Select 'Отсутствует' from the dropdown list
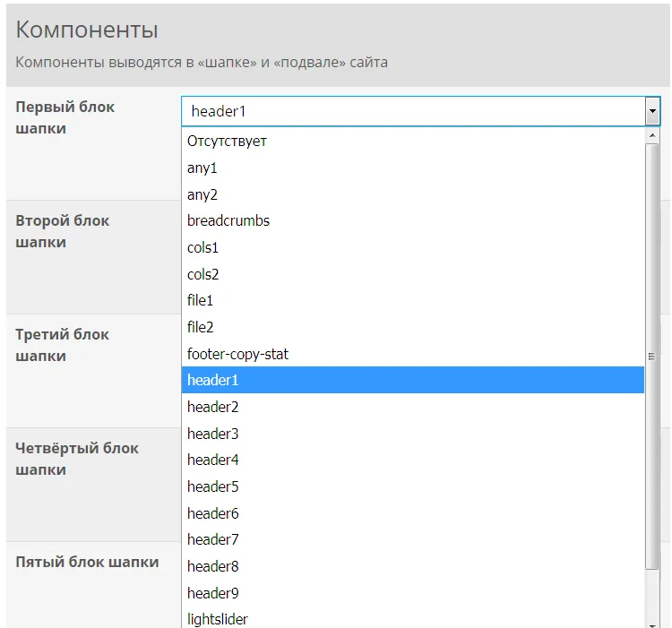Viewport: 672px width, 628px height. coord(227,141)
